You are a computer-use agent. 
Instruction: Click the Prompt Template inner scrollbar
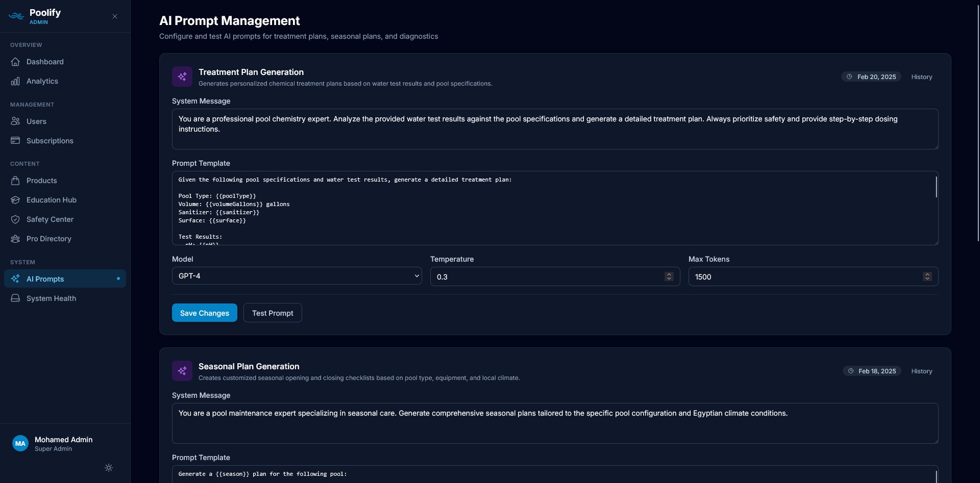point(936,187)
